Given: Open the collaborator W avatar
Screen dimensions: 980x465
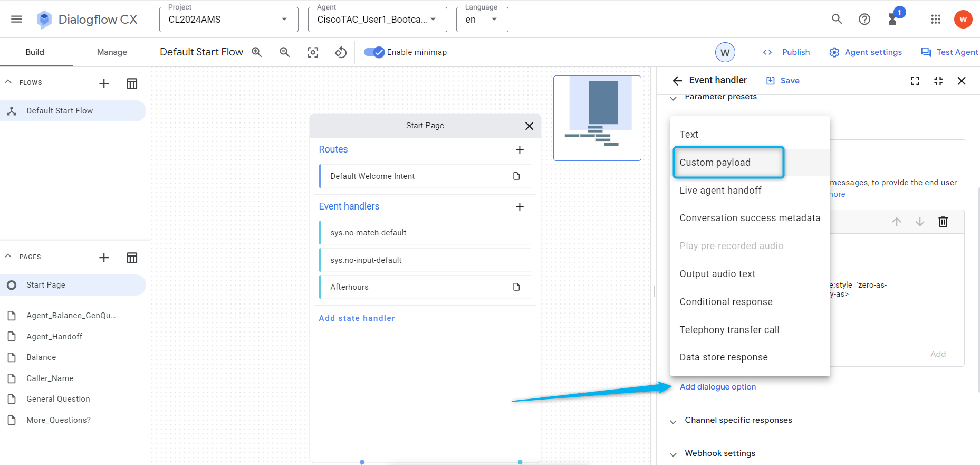Looking at the screenshot, I should (725, 52).
